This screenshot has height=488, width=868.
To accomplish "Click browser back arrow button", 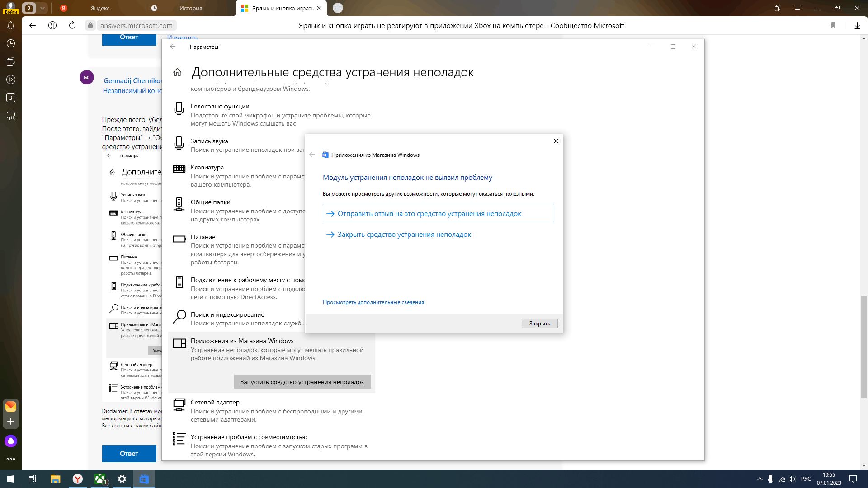I will click(33, 25).
